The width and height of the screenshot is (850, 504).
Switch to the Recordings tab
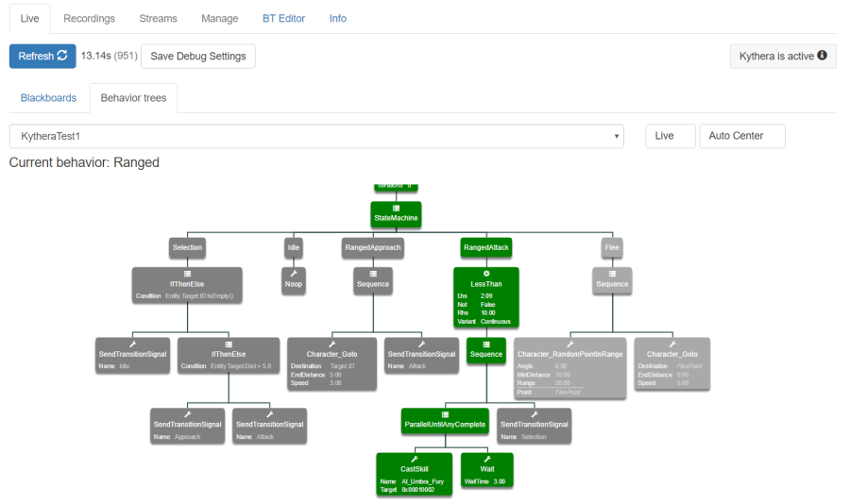pos(89,18)
